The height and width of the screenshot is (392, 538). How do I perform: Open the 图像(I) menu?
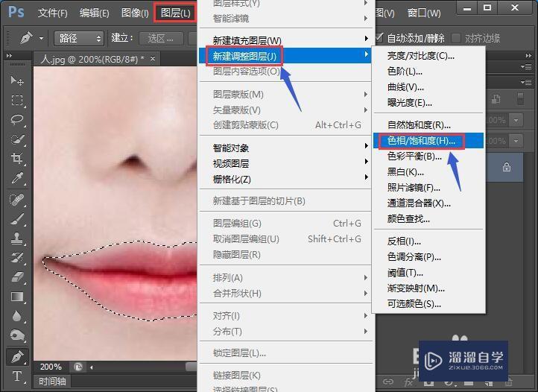[135, 13]
